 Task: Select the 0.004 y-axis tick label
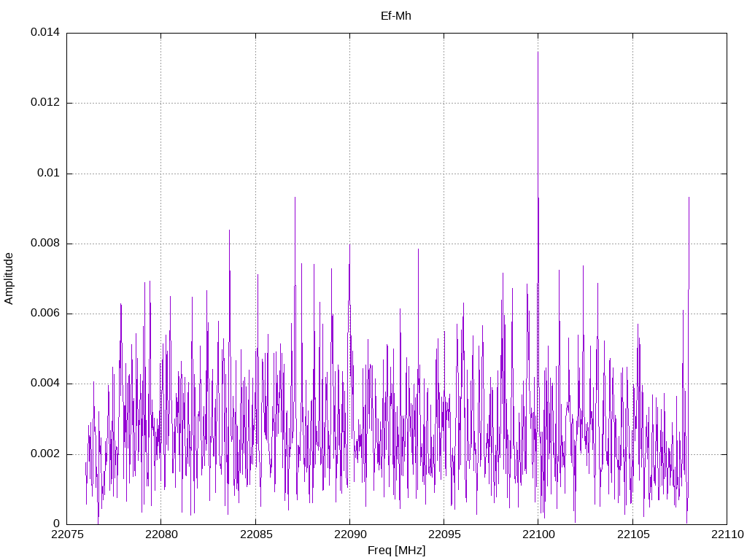point(44,384)
